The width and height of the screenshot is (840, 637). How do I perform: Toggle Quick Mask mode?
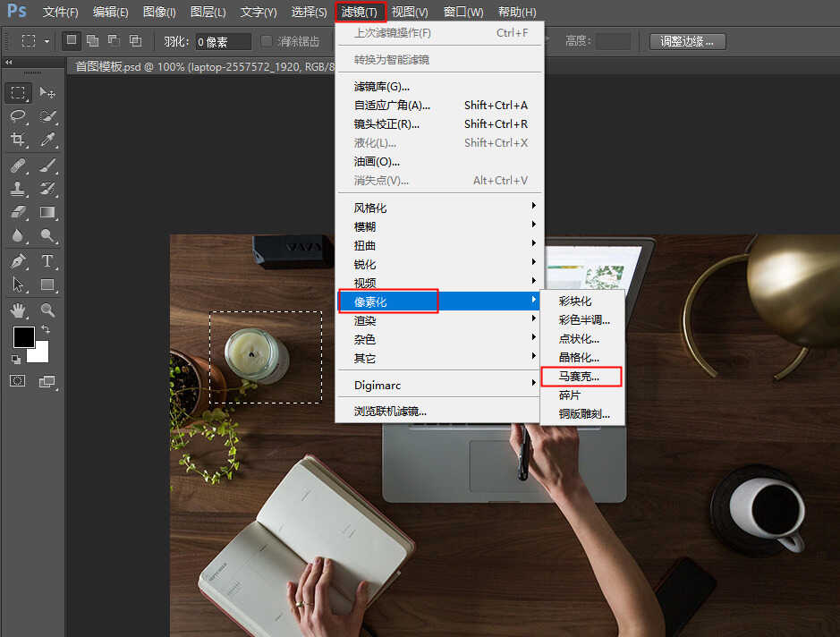[18, 381]
